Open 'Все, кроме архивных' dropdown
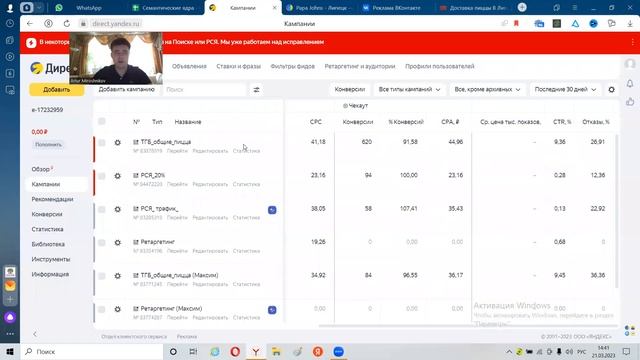 pos(487,89)
